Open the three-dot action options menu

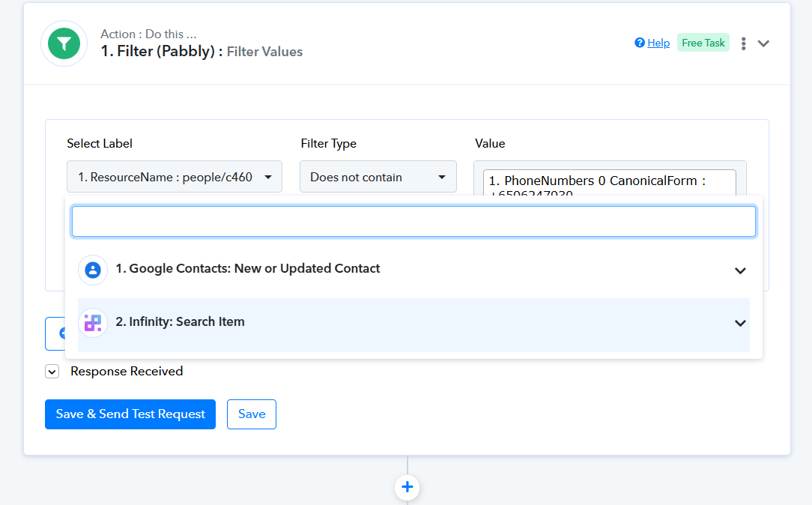tap(744, 43)
